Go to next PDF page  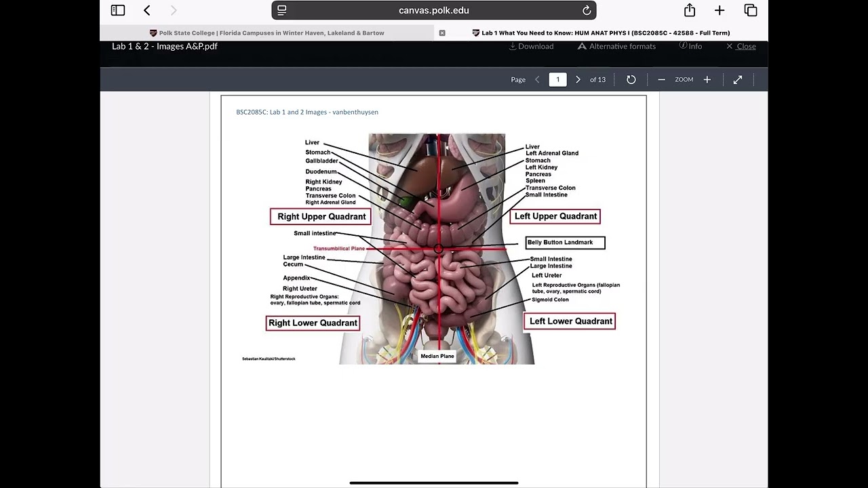click(578, 79)
